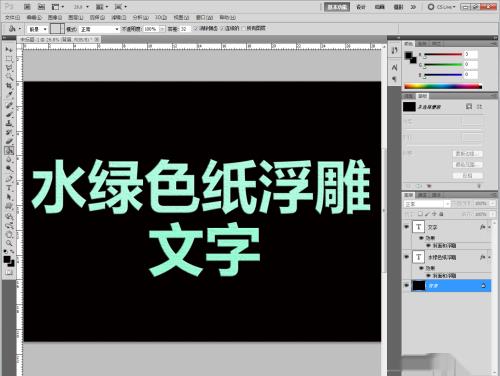Image resolution: width=500 pixels, height=376 pixels.
Task: Select the Zoom tool in toolbox
Action: pos(9,243)
